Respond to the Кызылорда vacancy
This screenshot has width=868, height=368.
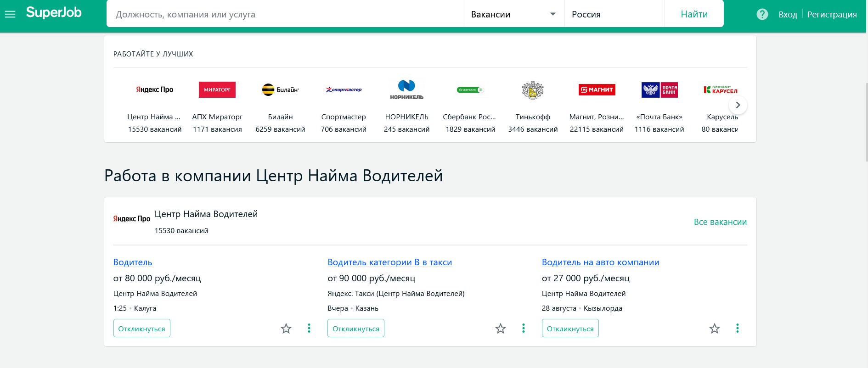point(570,328)
